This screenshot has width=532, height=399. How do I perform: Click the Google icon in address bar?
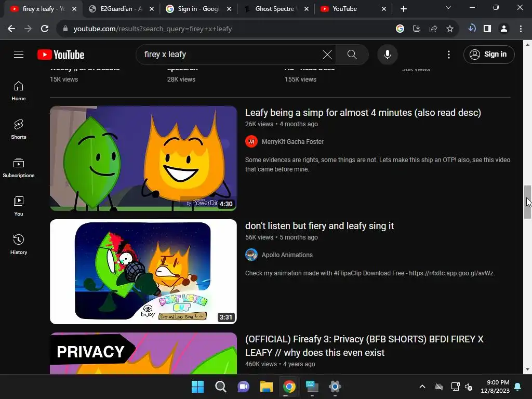tap(400, 29)
